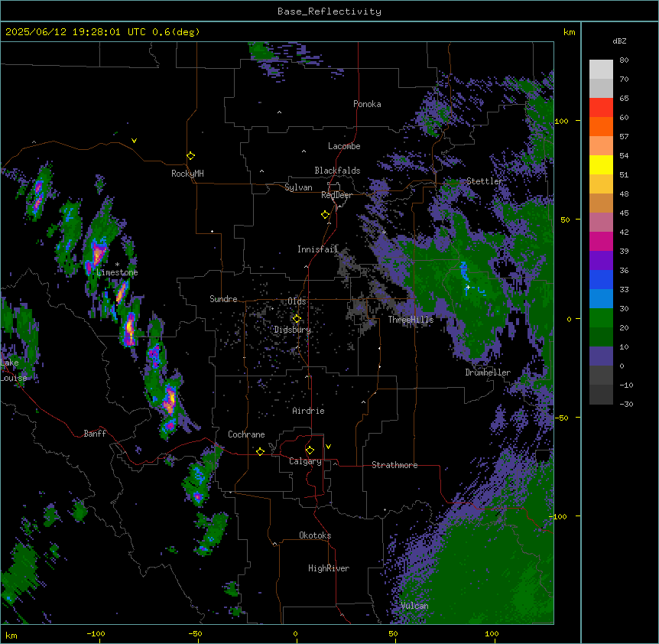The width and height of the screenshot is (659, 644).
Task: Click the yellow diamond marker above Didsbury
Action: 297,319
